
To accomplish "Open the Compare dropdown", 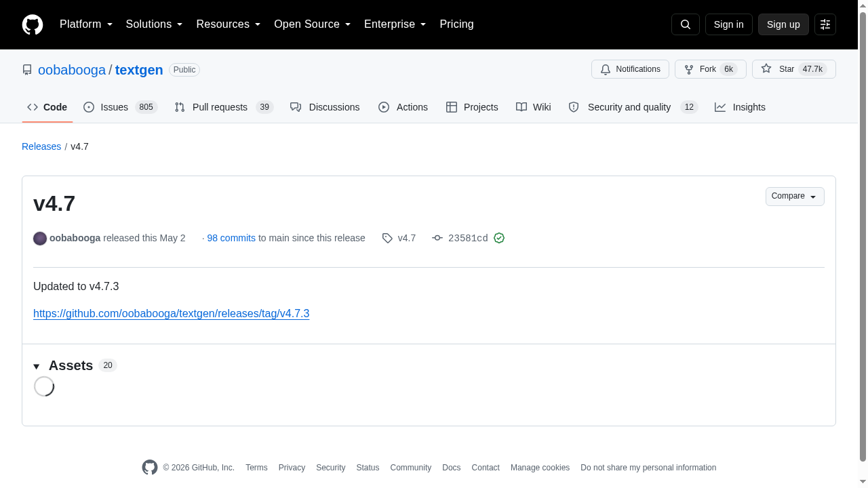I will (x=795, y=197).
